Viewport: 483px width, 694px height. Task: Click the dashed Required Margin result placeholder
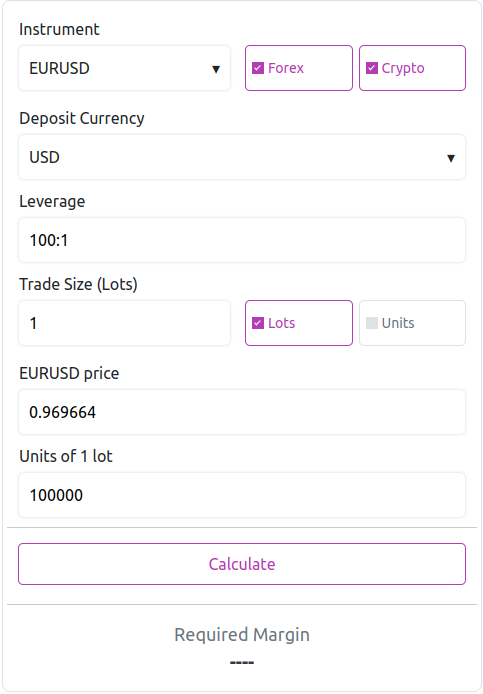pos(242,663)
